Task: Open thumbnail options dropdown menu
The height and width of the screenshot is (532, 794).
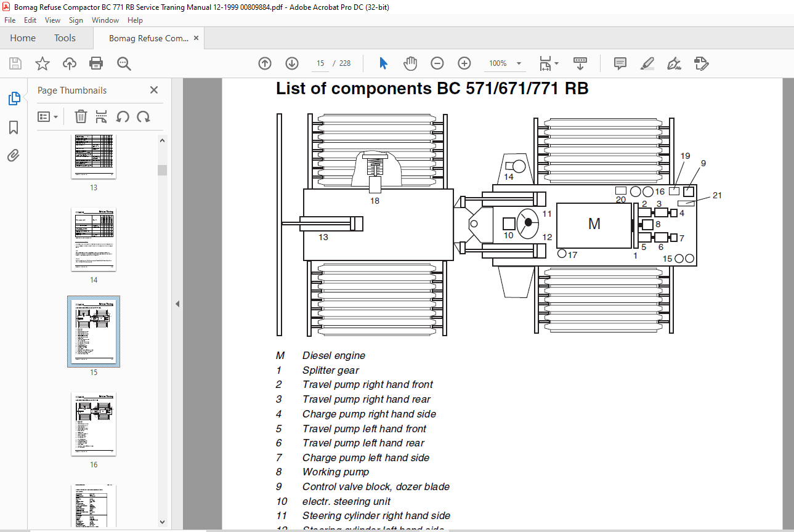Action: [x=48, y=116]
